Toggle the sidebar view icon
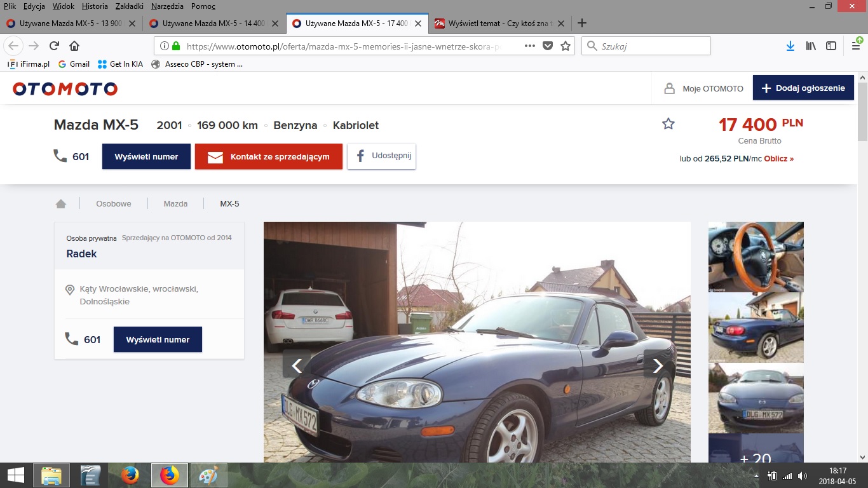 (x=831, y=46)
